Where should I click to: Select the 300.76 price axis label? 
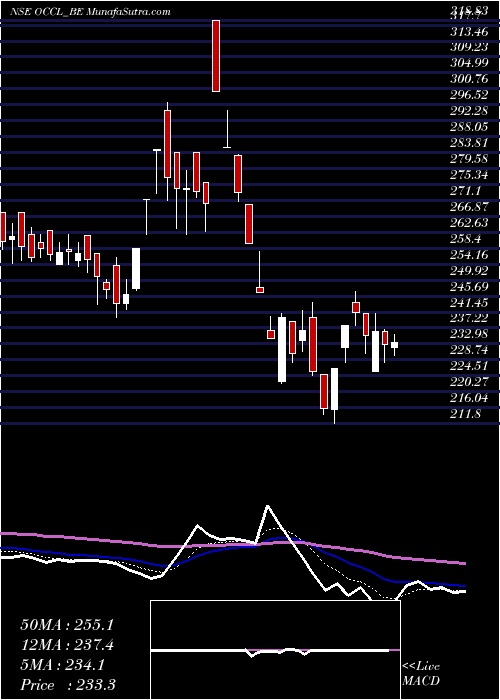click(469, 79)
